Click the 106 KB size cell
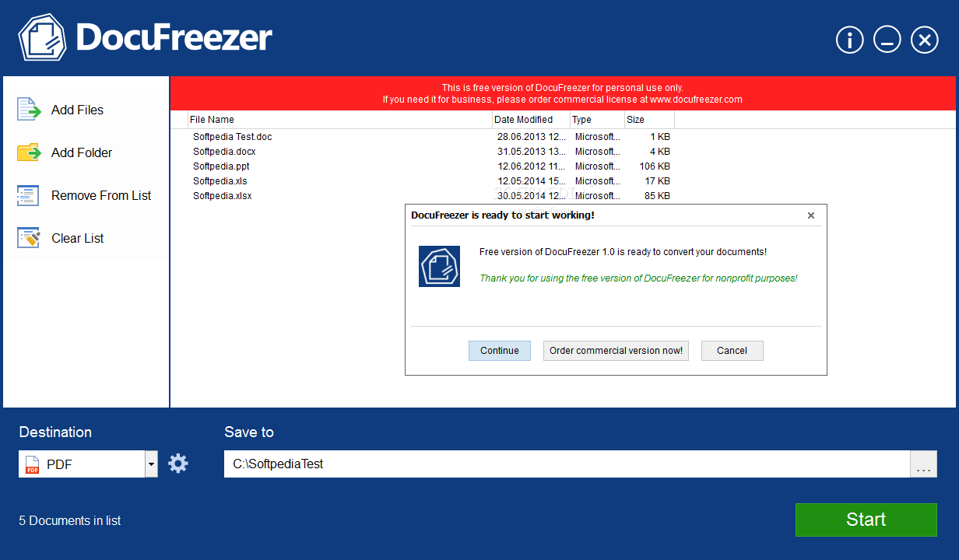The image size is (959, 560). click(x=654, y=166)
